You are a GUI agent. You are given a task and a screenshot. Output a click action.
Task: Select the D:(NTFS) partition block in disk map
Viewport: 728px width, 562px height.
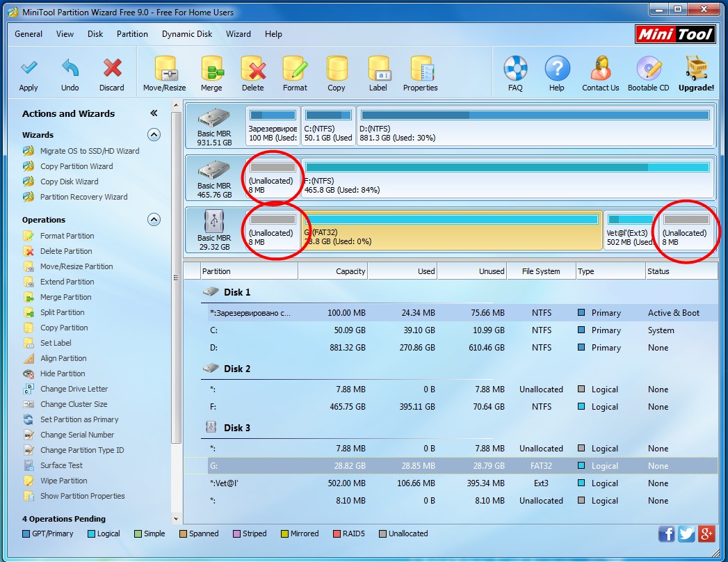click(x=535, y=126)
